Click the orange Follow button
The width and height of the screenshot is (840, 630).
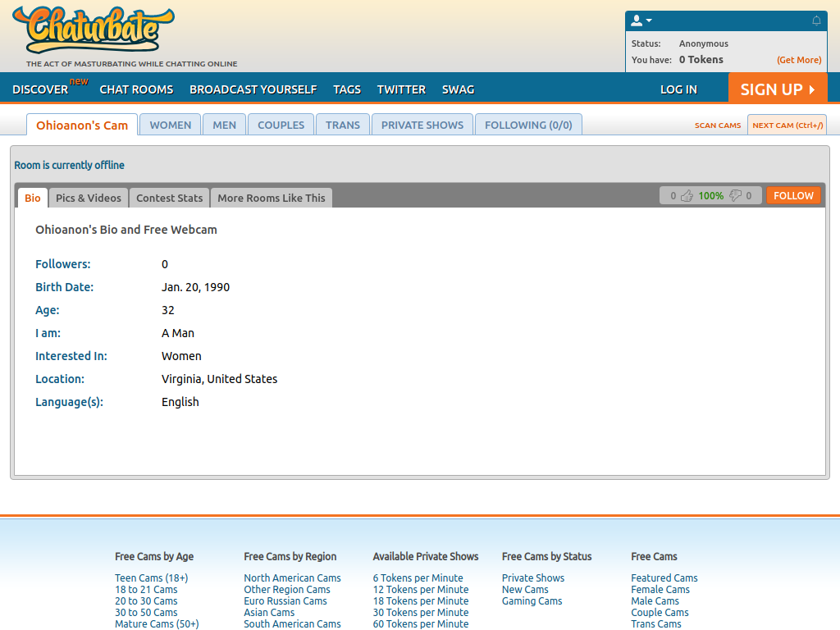click(793, 195)
